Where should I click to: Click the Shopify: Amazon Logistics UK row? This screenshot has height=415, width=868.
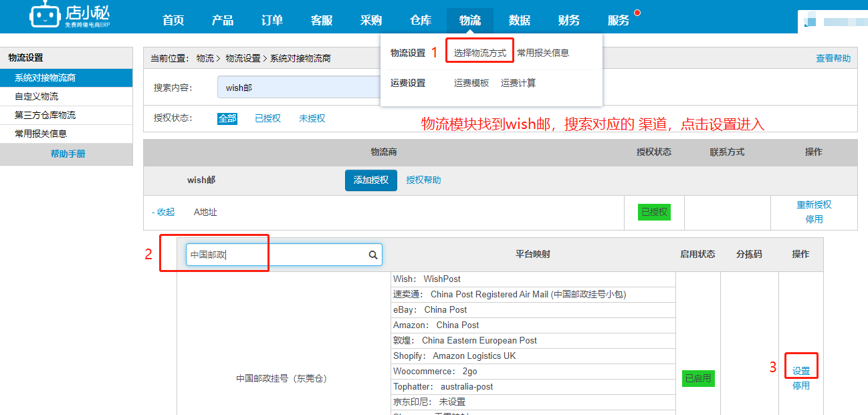[x=533, y=356]
